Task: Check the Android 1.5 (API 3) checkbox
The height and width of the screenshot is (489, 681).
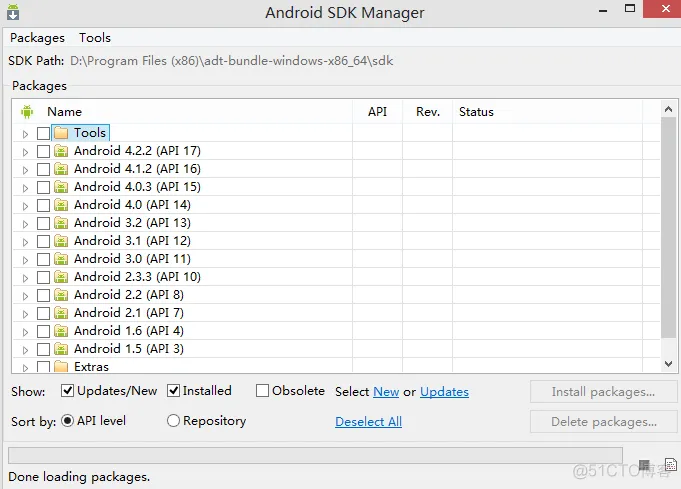Action: tap(43, 350)
